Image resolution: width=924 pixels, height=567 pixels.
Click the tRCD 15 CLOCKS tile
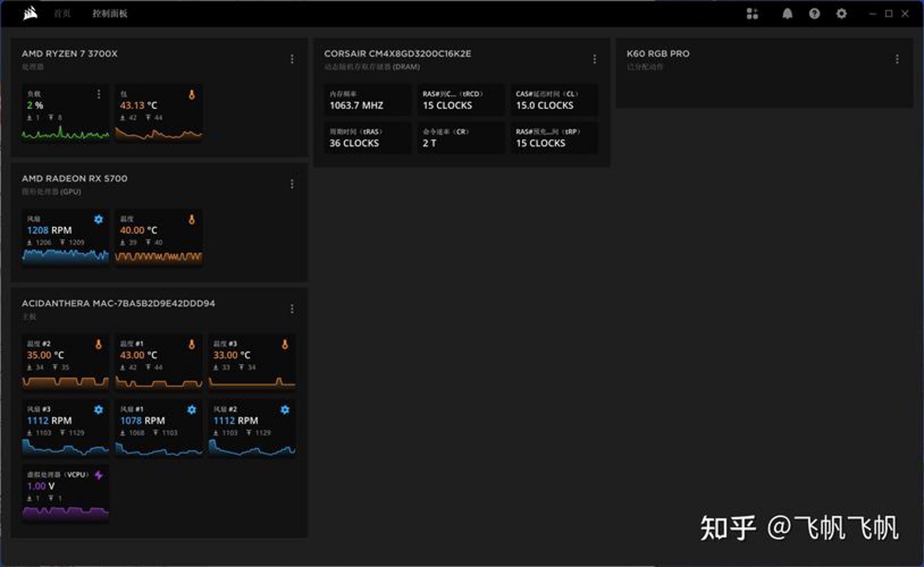point(461,100)
